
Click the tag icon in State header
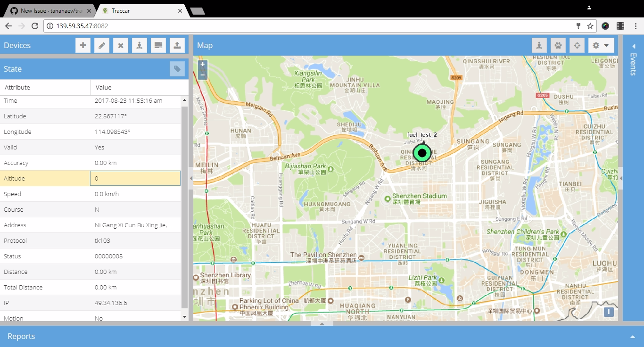pyautogui.click(x=177, y=69)
